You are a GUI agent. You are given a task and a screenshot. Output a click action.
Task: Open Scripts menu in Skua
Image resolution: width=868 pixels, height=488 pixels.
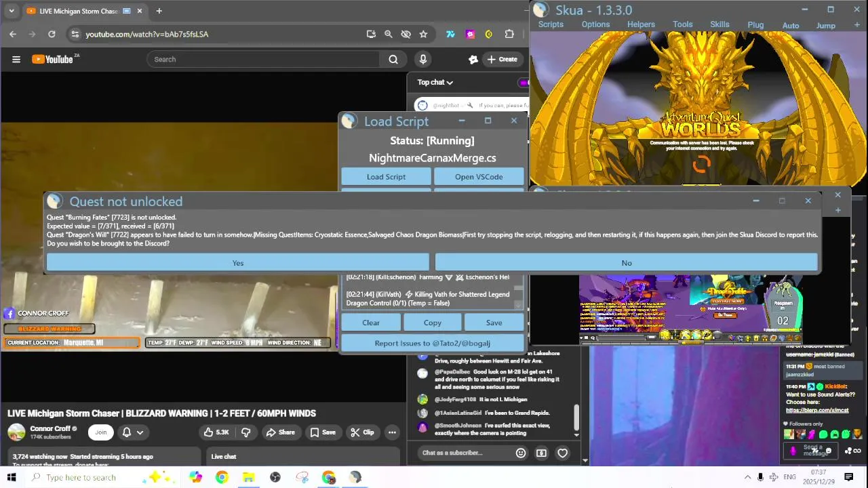pos(551,24)
